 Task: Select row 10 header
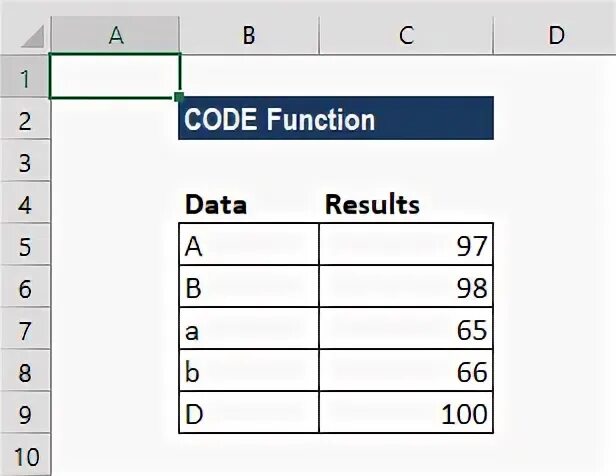[25, 456]
